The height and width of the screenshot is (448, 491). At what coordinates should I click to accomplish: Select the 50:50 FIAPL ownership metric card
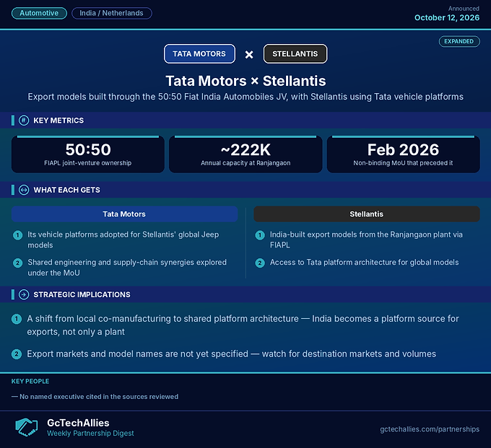tap(88, 154)
